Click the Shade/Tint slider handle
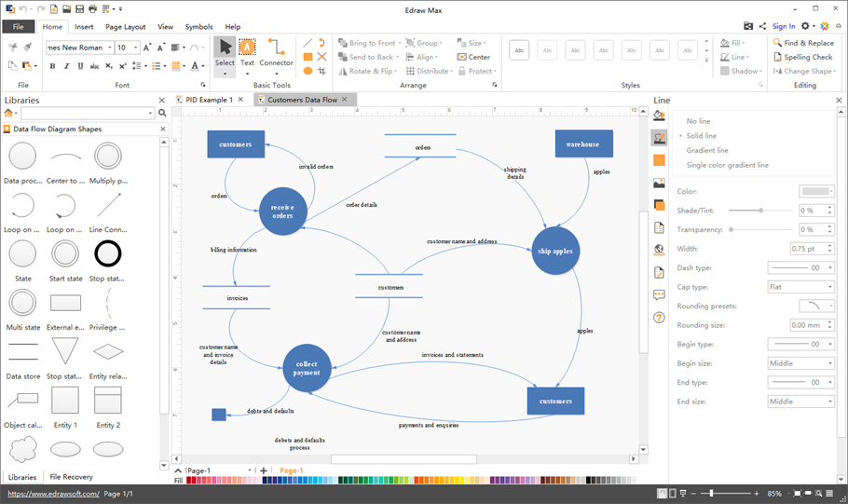Image resolution: width=848 pixels, height=504 pixels. point(761,211)
